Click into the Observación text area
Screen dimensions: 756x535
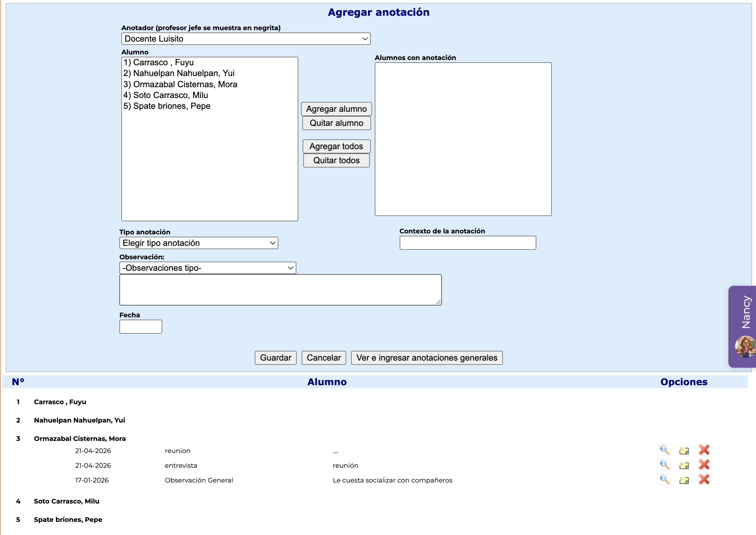pos(280,290)
